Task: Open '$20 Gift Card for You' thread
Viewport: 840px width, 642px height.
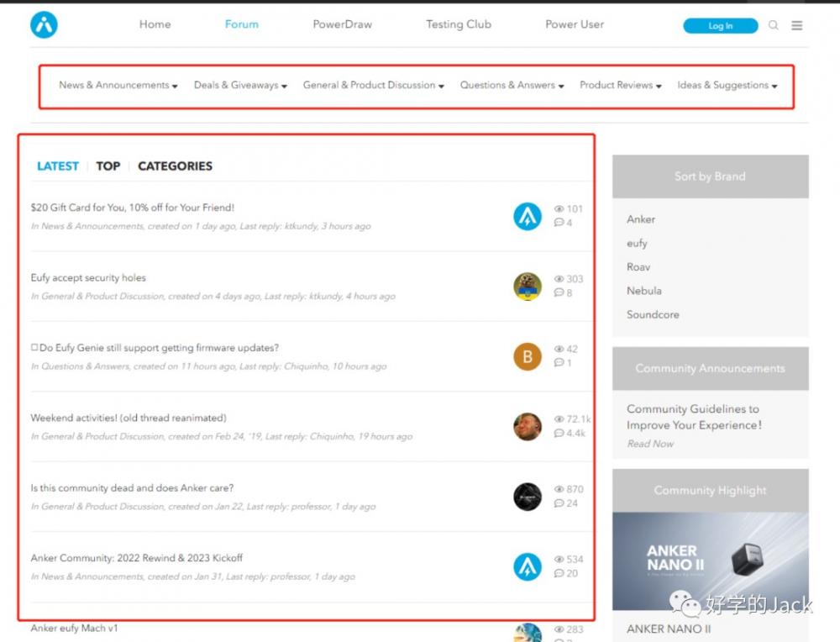Action: click(133, 208)
